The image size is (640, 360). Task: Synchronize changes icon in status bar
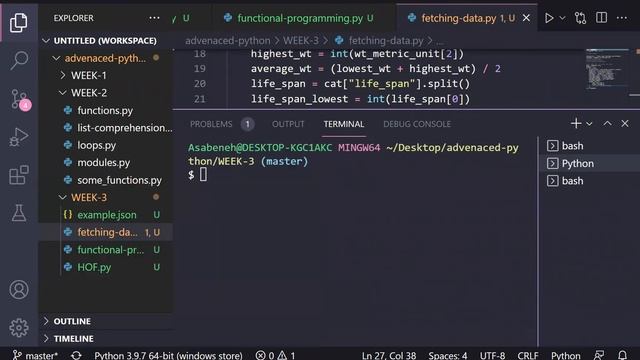(76, 355)
